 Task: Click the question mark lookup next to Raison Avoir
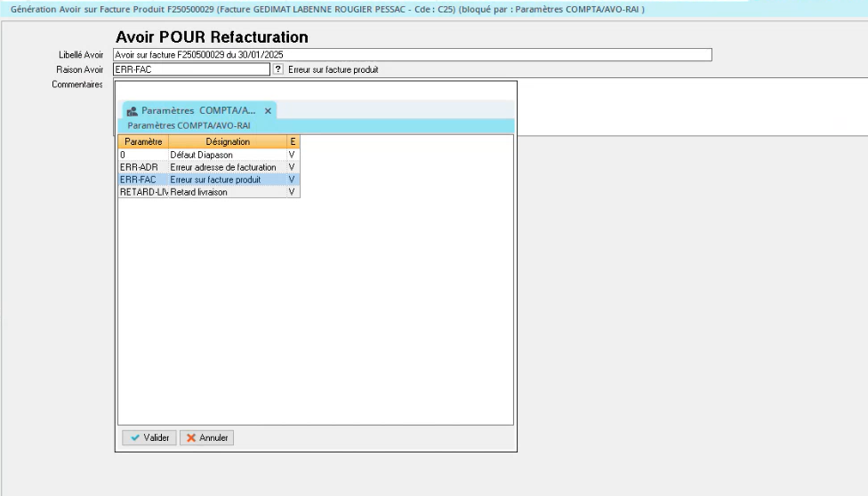[x=277, y=69]
